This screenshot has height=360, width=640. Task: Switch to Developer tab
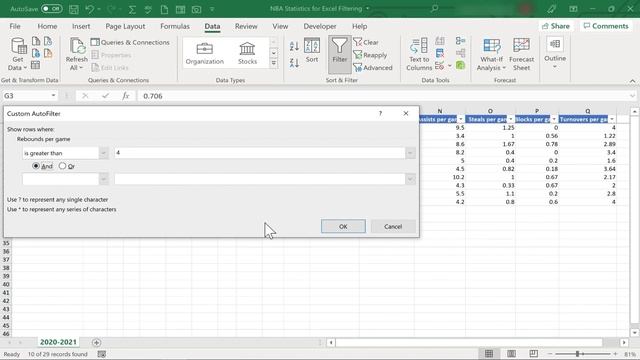tap(320, 26)
